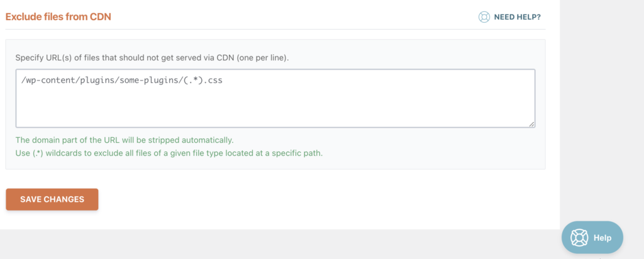The height and width of the screenshot is (259, 644).
Task: Save changes with the orange SAVE CHANGES button
Action: click(52, 199)
